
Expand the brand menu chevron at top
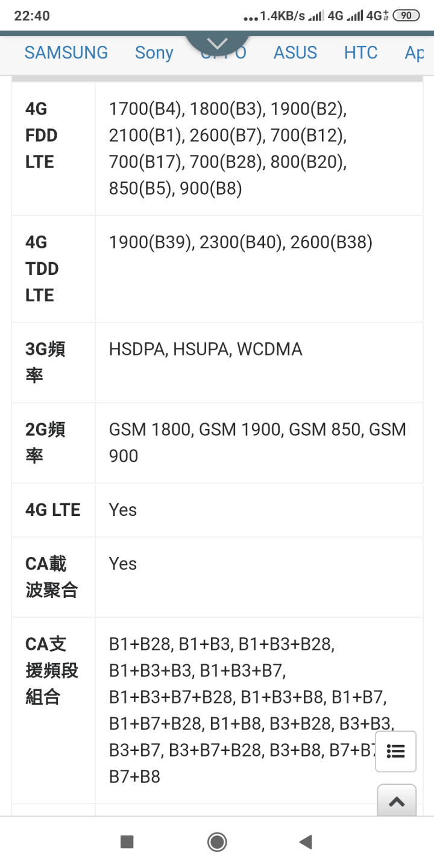pyautogui.click(x=217, y=43)
